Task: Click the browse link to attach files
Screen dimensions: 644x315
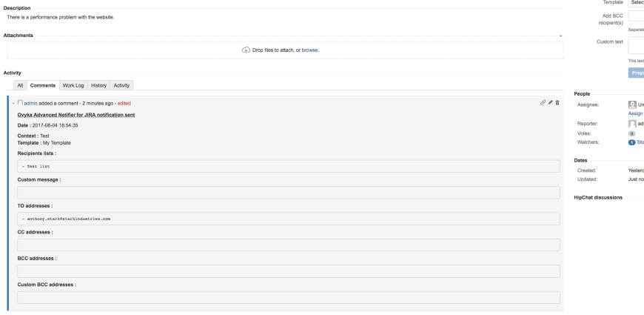Action: [x=310, y=50]
